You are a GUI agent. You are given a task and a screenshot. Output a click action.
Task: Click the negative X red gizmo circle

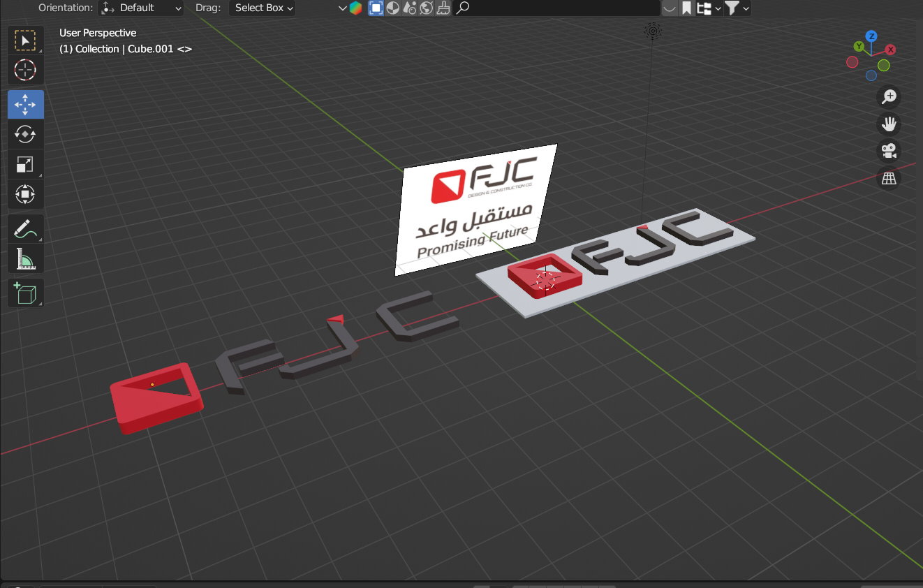(x=852, y=62)
